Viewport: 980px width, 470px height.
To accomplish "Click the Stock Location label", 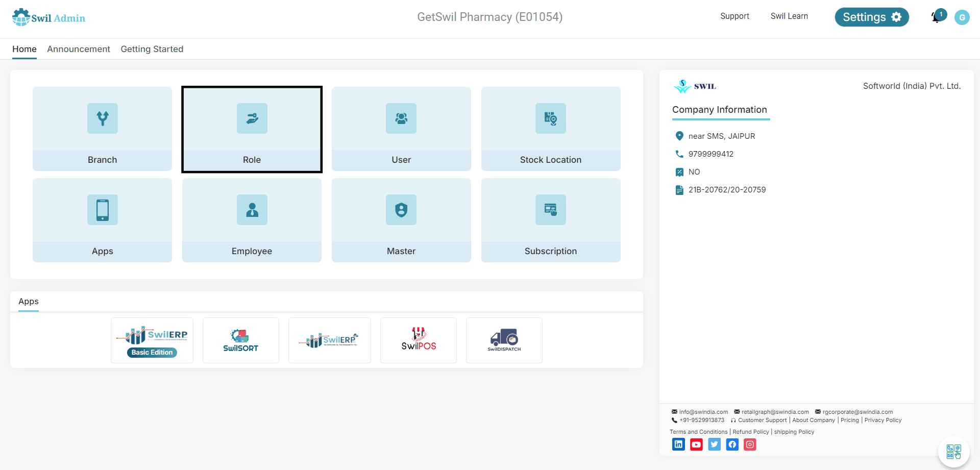I will [x=551, y=160].
